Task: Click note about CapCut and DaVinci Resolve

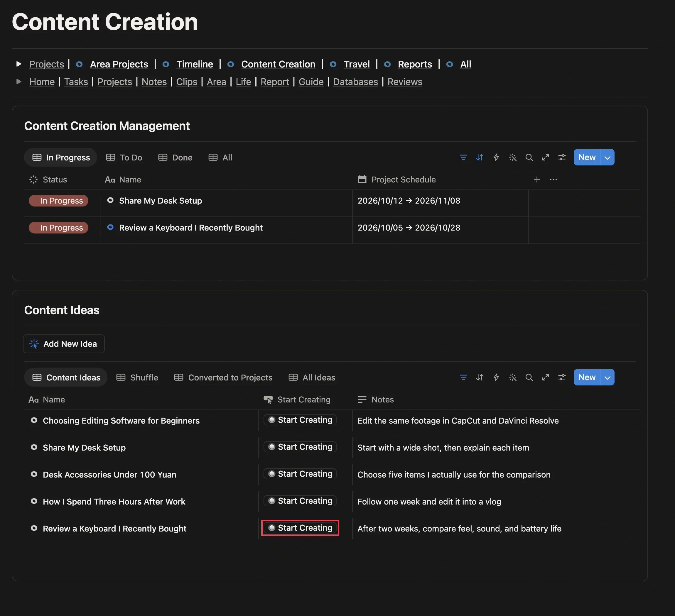Action: coord(458,421)
